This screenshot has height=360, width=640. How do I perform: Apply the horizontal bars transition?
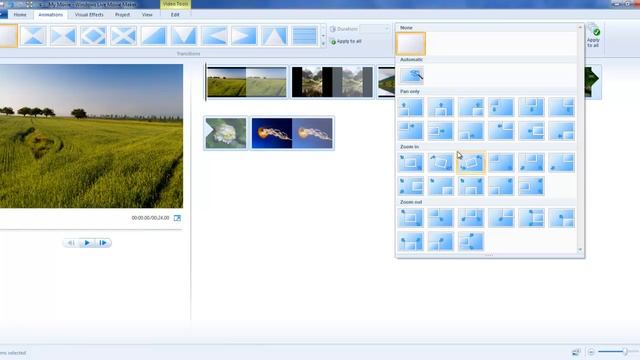click(x=304, y=36)
